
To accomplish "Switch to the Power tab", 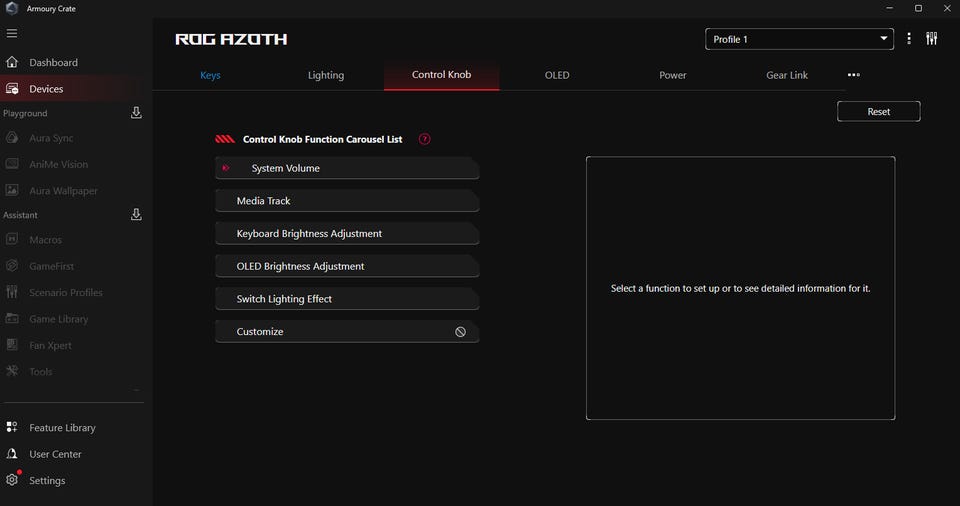I will 672,75.
